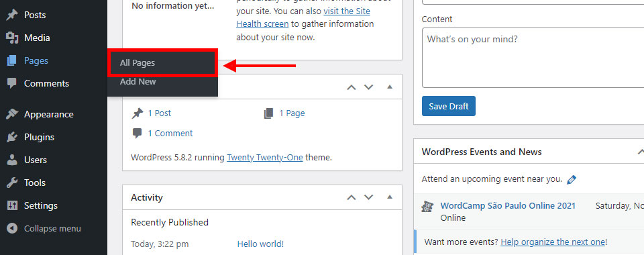Click the Recently Published heading
Image resolution: width=644 pixels, height=255 pixels.
pyautogui.click(x=170, y=223)
